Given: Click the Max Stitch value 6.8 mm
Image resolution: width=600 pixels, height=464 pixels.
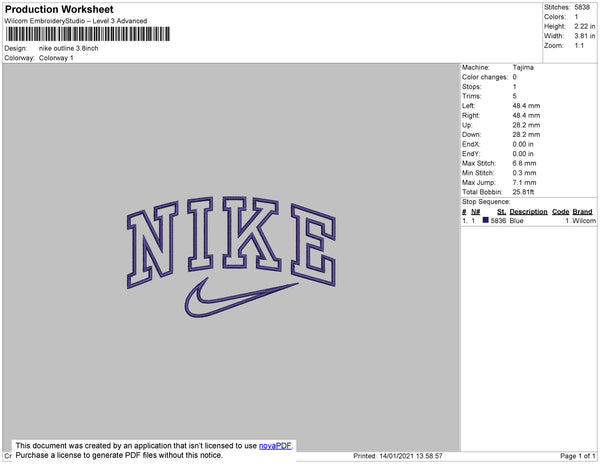Looking at the screenshot, I should tap(524, 163).
